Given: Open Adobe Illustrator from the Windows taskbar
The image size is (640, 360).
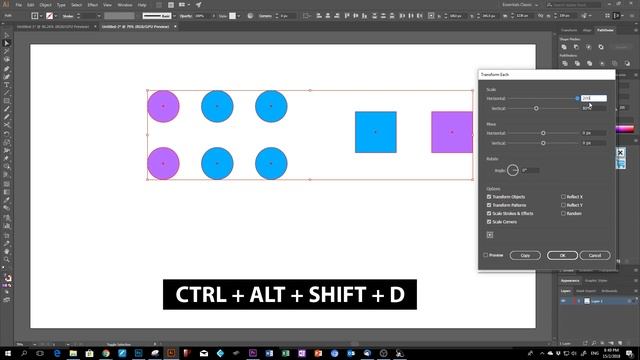Looking at the screenshot, I should [171, 353].
